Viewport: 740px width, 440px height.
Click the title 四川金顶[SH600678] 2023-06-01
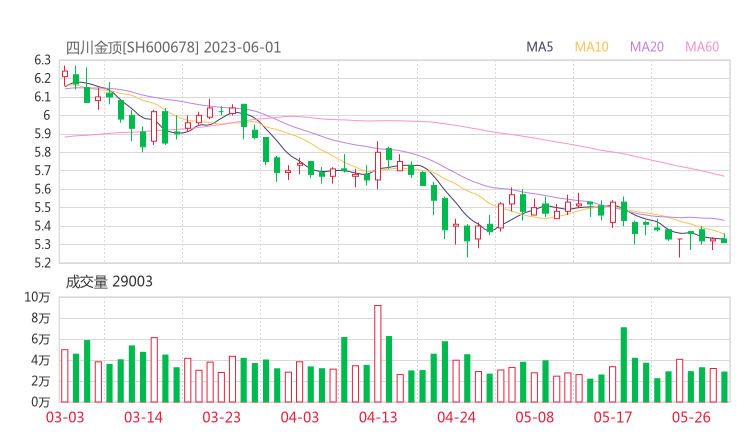pyautogui.click(x=173, y=48)
